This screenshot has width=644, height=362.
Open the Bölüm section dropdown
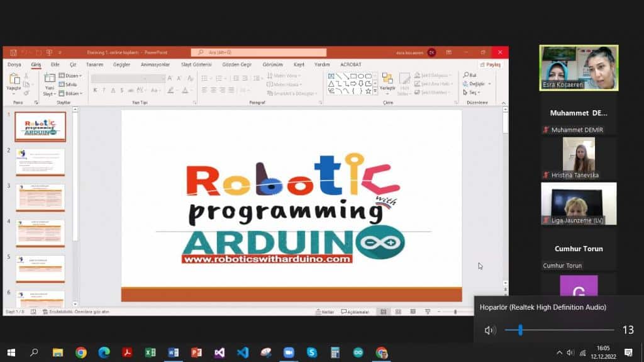(71, 93)
